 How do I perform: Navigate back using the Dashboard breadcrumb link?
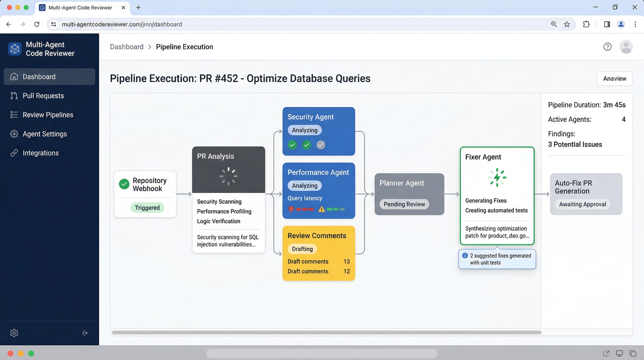[127, 47]
